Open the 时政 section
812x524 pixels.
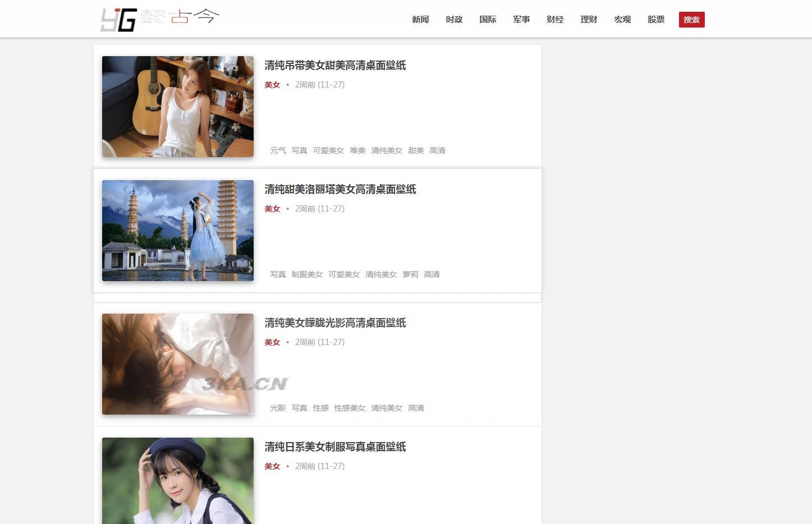[x=453, y=19]
